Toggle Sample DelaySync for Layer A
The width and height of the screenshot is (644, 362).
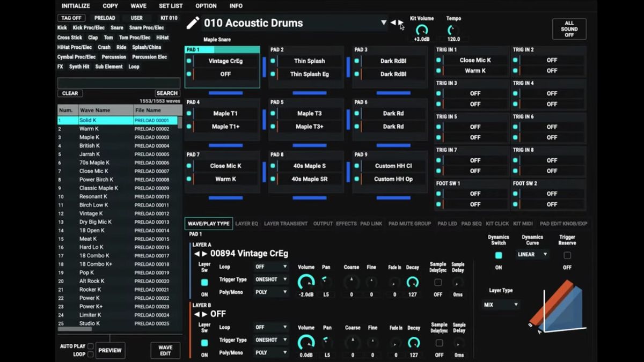point(438,283)
